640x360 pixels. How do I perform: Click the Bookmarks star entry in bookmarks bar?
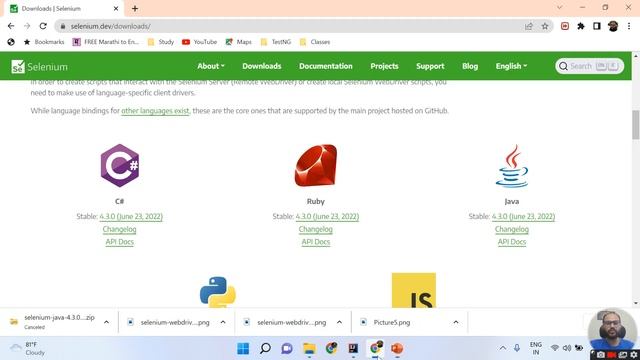click(44, 42)
